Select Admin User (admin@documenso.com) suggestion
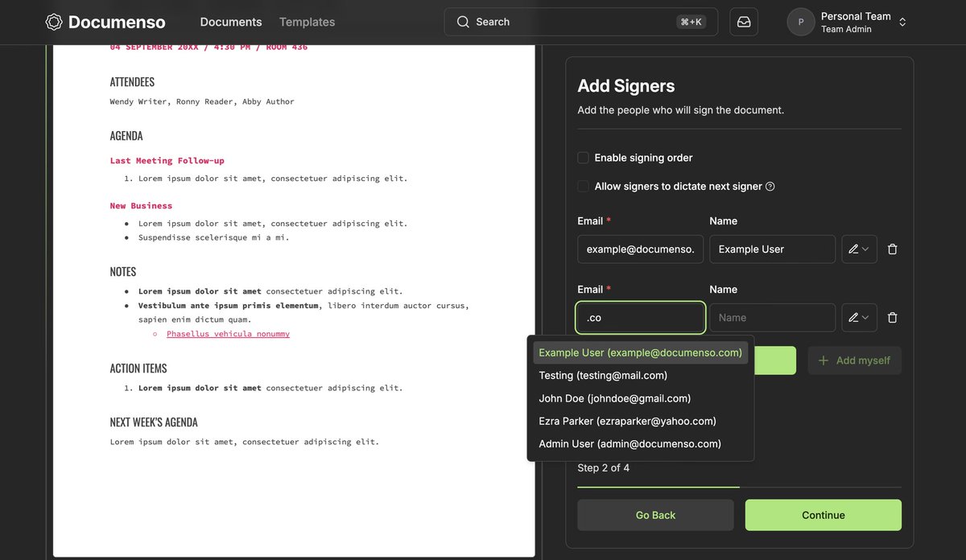The height and width of the screenshot is (560, 966). pyautogui.click(x=640, y=443)
